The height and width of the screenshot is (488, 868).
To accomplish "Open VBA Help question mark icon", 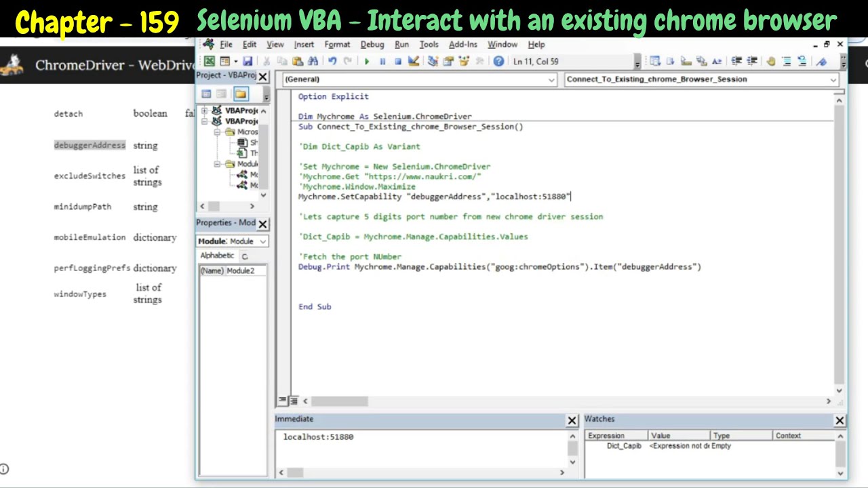I will pyautogui.click(x=498, y=61).
